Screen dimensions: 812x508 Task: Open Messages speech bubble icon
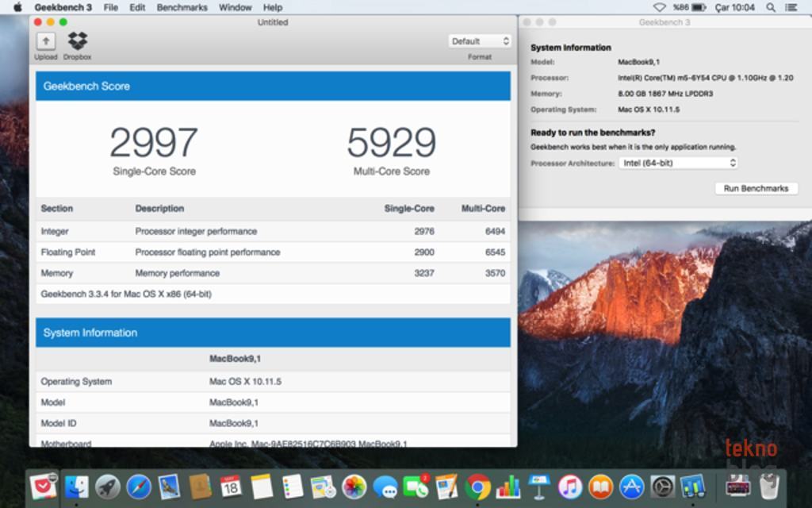click(x=385, y=487)
